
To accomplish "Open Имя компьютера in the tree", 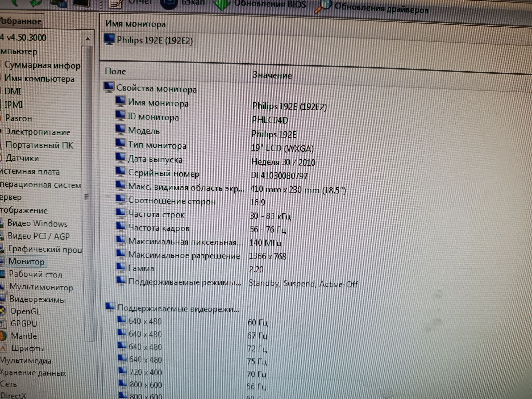I will (39, 79).
